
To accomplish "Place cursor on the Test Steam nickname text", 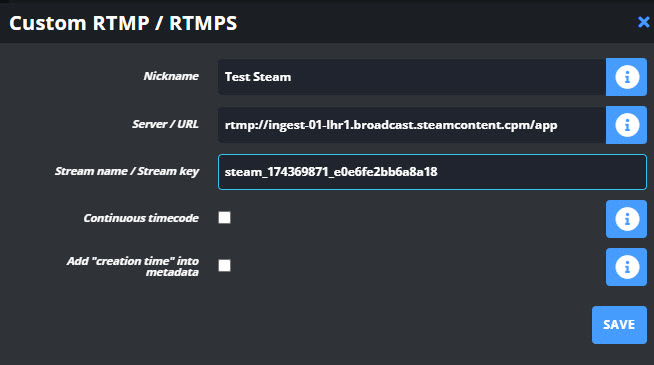I will (x=258, y=77).
